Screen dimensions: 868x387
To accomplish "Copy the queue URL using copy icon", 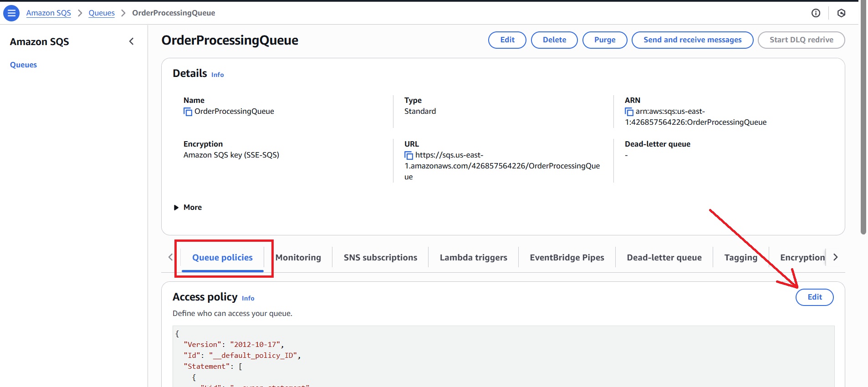I will (408, 155).
